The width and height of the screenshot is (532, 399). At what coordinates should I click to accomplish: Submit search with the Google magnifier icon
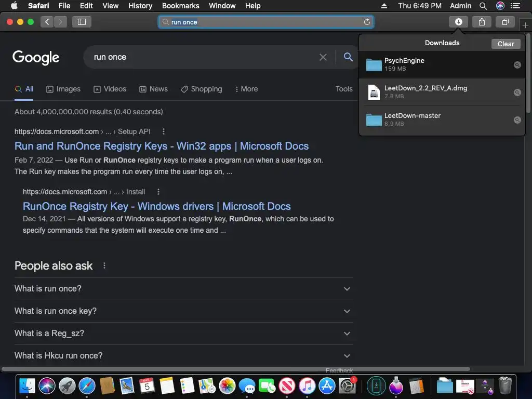coord(348,57)
